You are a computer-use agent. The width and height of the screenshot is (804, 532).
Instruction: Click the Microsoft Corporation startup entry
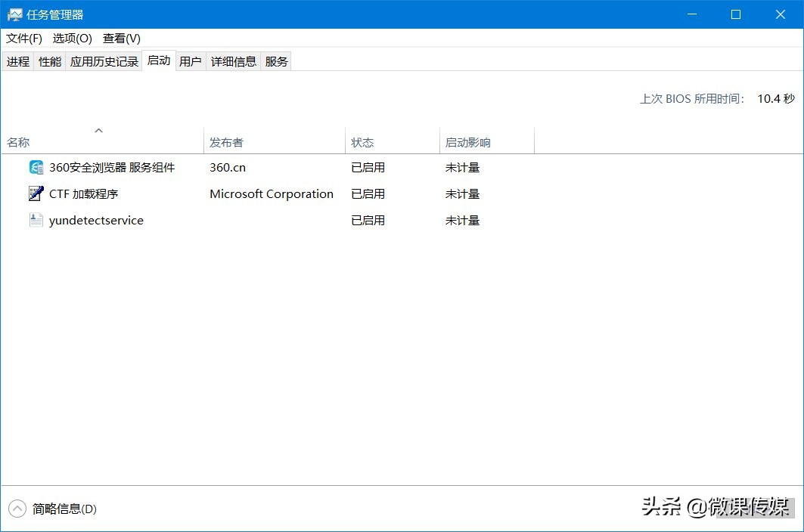point(271,193)
